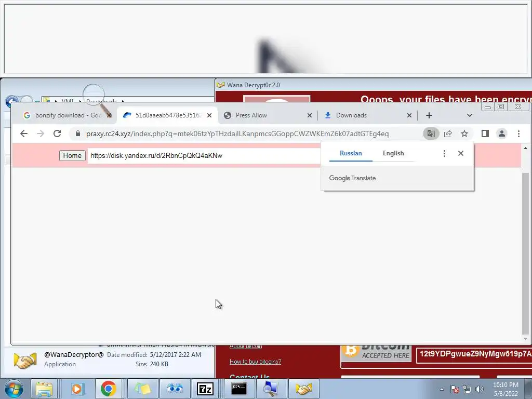Click the Chrome forward arrow
Image resolution: width=532 pixels, height=399 pixels.
pos(41,134)
